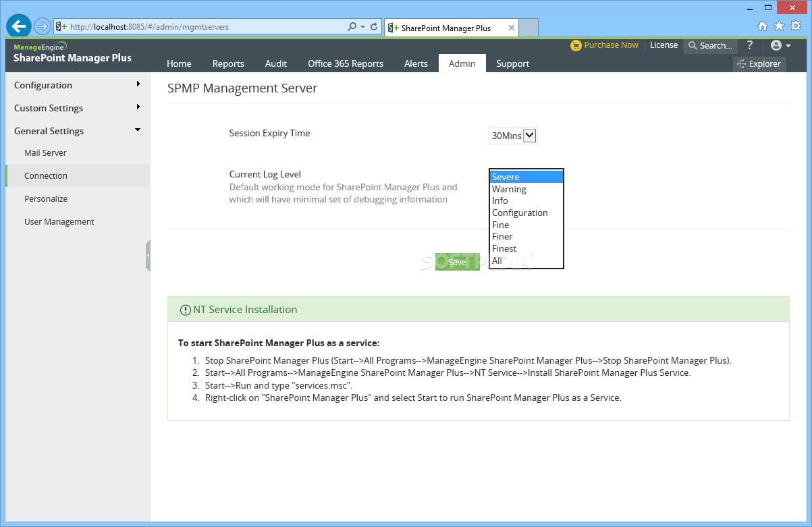Select Finest log level option
Screen dimensions: 812x527
526,248
